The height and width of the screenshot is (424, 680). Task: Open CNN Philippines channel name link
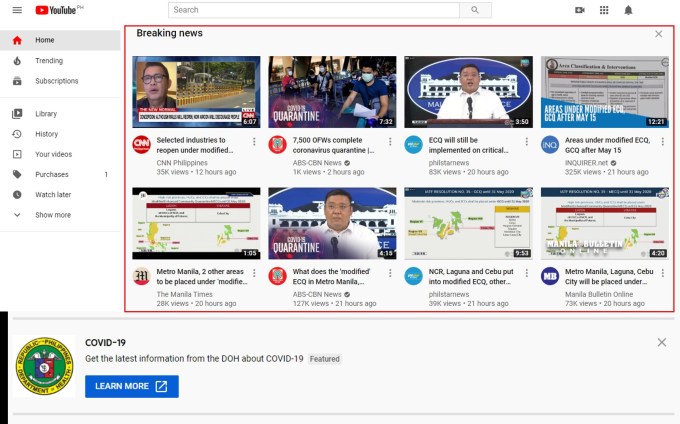coord(182,163)
